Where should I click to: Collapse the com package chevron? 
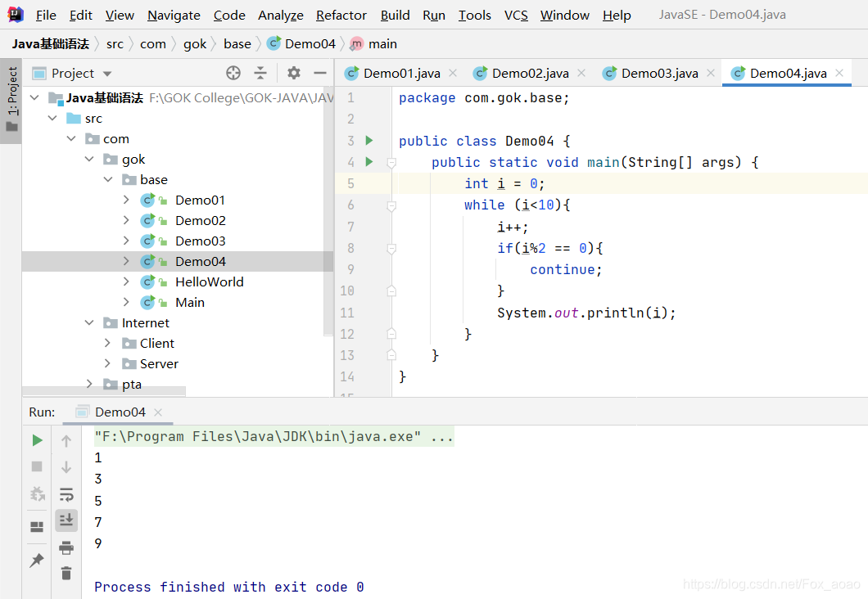71,139
